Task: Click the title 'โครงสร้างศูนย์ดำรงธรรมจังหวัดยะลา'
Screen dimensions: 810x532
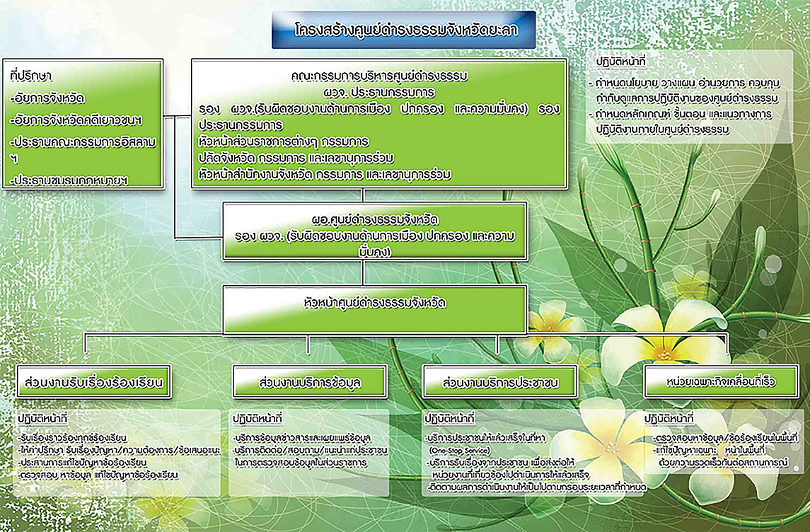Action: pyautogui.click(x=405, y=30)
